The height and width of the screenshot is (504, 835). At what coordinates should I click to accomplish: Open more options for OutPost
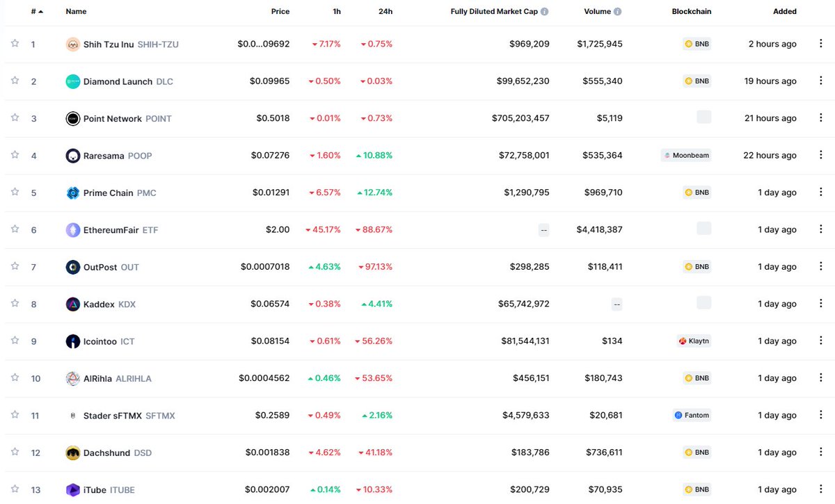pyautogui.click(x=821, y=267)
